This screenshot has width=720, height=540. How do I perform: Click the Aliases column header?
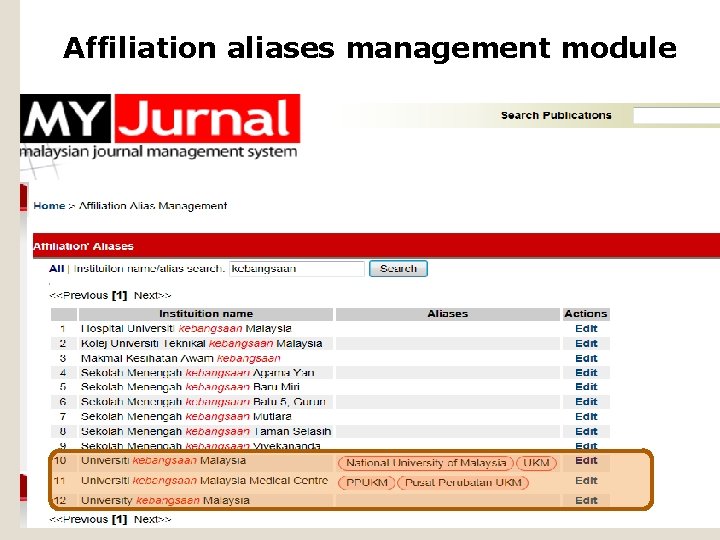(448, 314)
